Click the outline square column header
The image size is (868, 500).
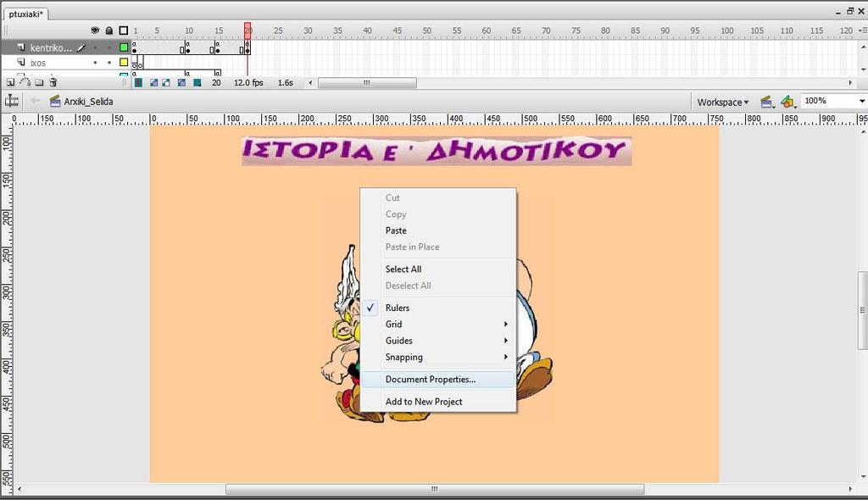point(124,31)
